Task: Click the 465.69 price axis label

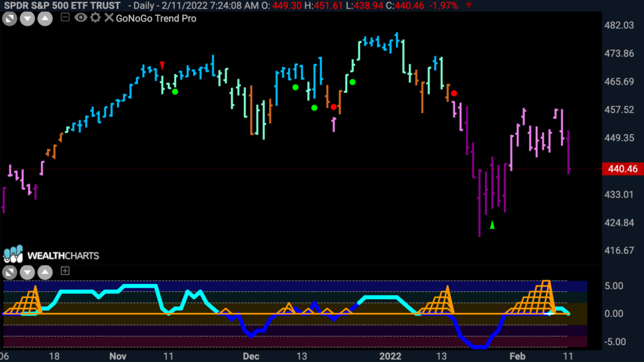Action: [x=619, y=82]
